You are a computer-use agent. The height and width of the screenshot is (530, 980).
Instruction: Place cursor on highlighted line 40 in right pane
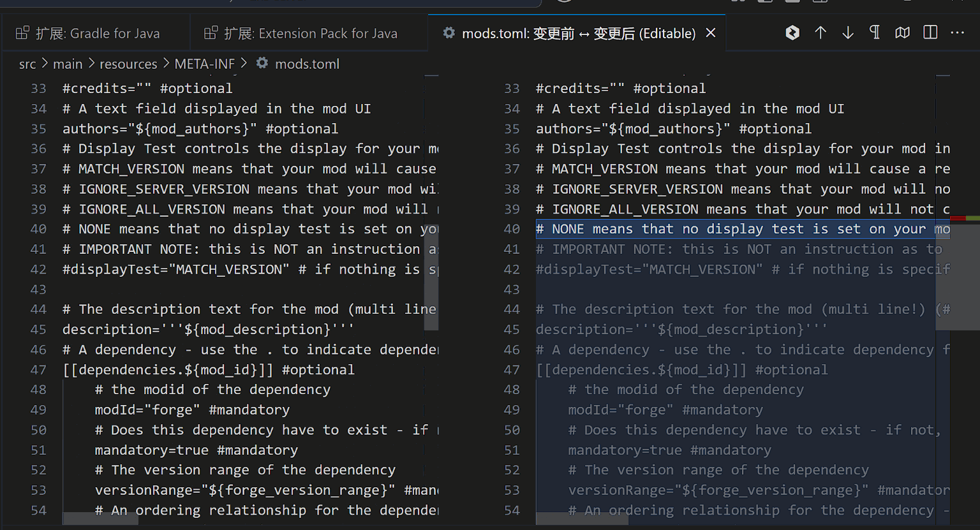point(734,229)
